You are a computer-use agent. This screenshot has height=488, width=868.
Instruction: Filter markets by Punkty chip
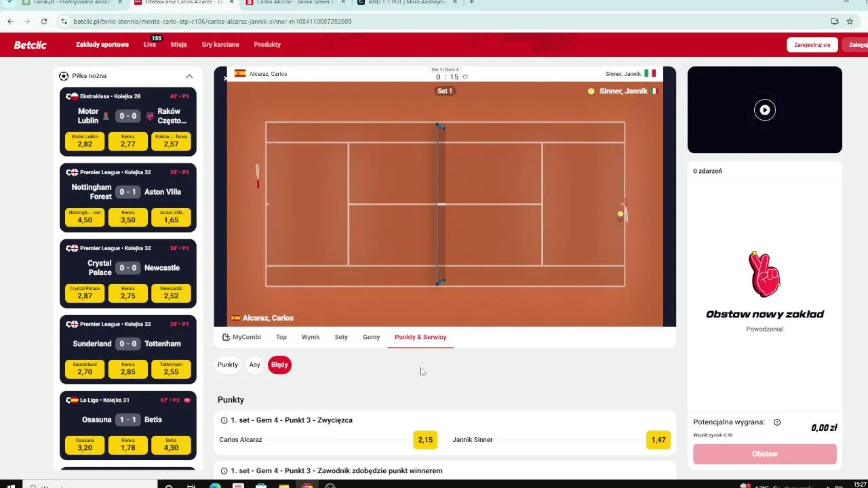point(228,365)
